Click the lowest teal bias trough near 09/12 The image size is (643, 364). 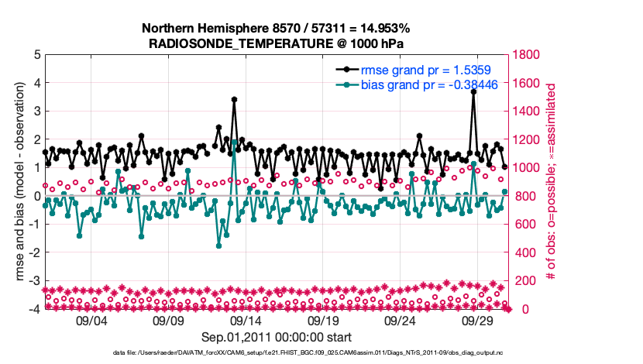(219, 246)
